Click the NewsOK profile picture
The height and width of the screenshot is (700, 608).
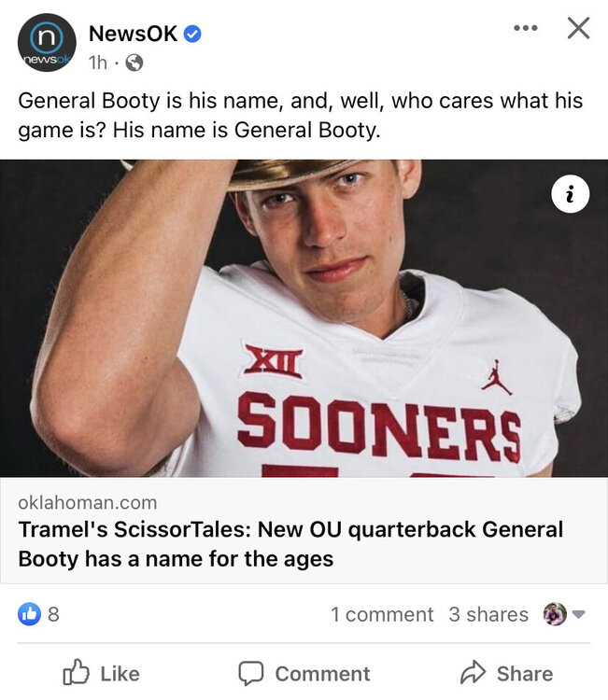[47, 43]
